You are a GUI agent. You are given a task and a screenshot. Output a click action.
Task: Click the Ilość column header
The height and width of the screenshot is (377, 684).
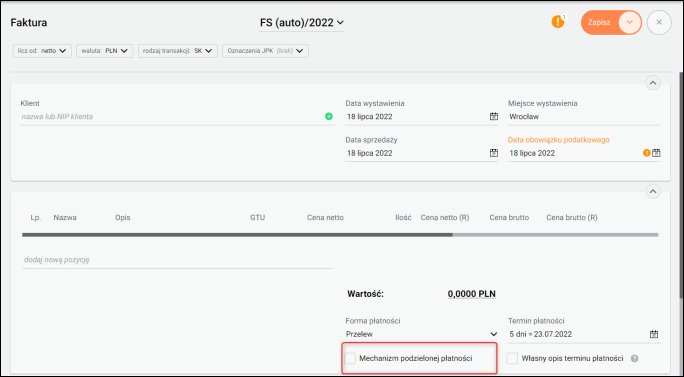tap(403, 217)
